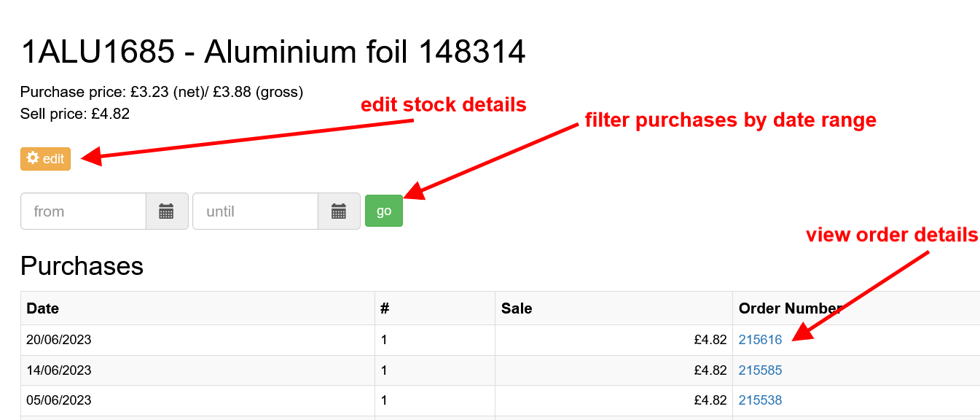Focus the from date input field
Screen dimensions: 980x420
(x=84, y=211)
